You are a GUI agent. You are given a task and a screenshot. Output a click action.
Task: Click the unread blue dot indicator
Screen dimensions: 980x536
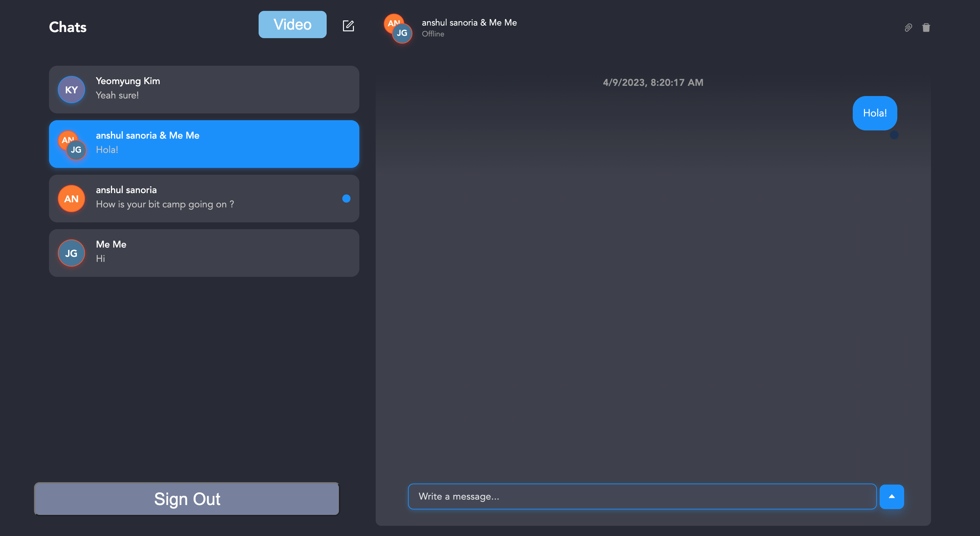click(x=346, y=199)
